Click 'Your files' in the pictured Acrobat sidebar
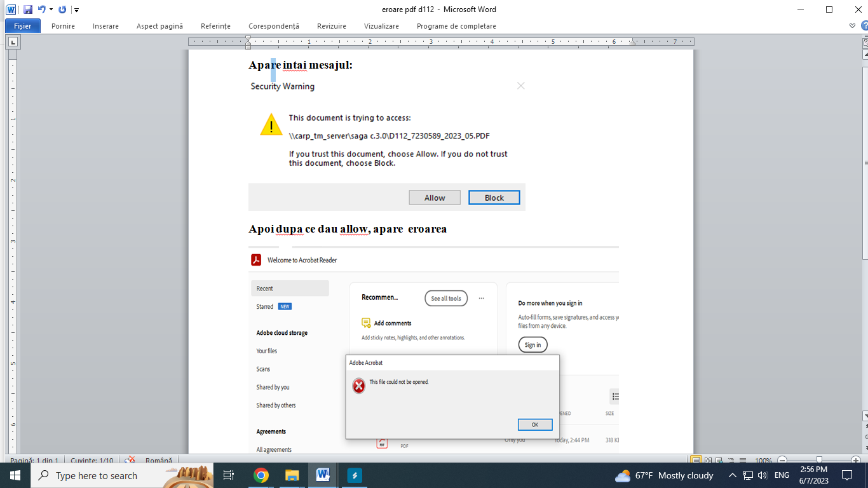This screenshot has height=488, width=868. pos(267,351)
